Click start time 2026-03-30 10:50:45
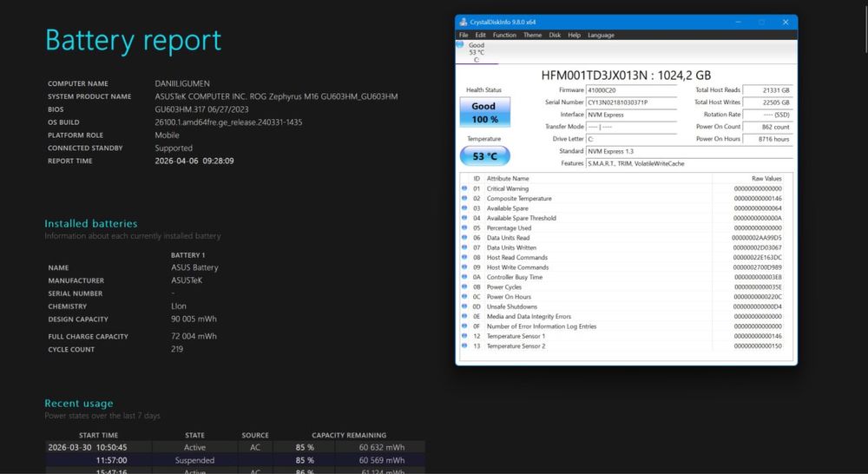Image resolution: width=868 pixels, height=474 pixels. tap(88, 447)
